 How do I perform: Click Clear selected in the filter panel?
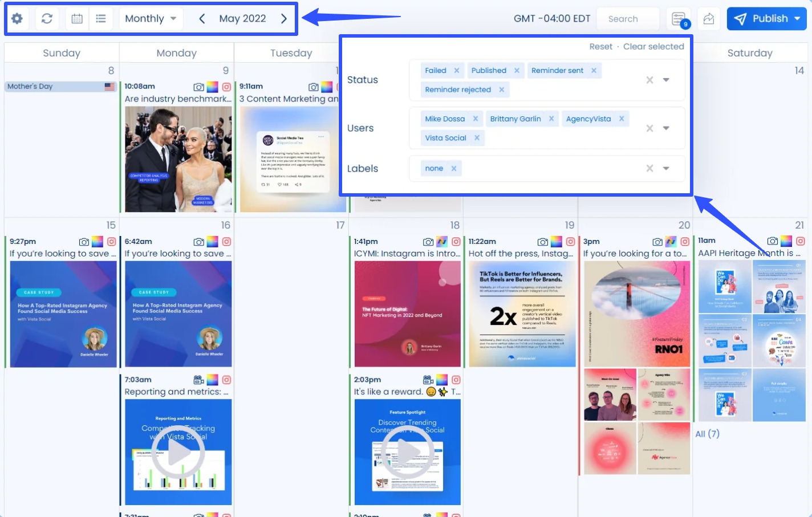pyautogui.click(x=653, y=46)
